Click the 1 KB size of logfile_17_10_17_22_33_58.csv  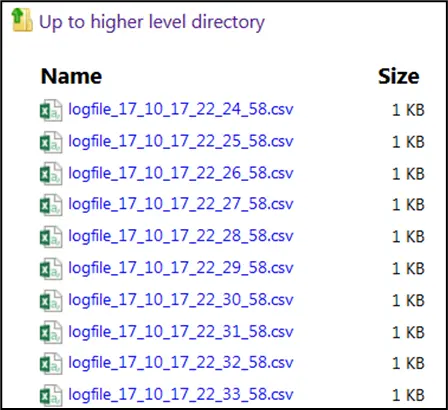(x=408, y=395)
